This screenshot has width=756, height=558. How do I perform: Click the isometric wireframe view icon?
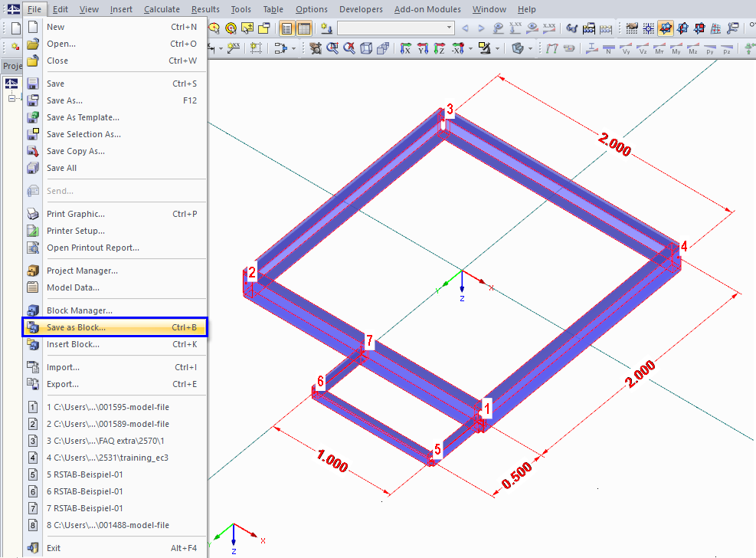366,48
